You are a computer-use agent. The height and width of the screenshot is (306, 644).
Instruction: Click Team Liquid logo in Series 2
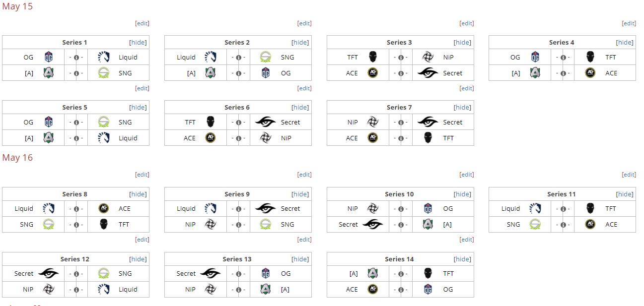point(211,57)
